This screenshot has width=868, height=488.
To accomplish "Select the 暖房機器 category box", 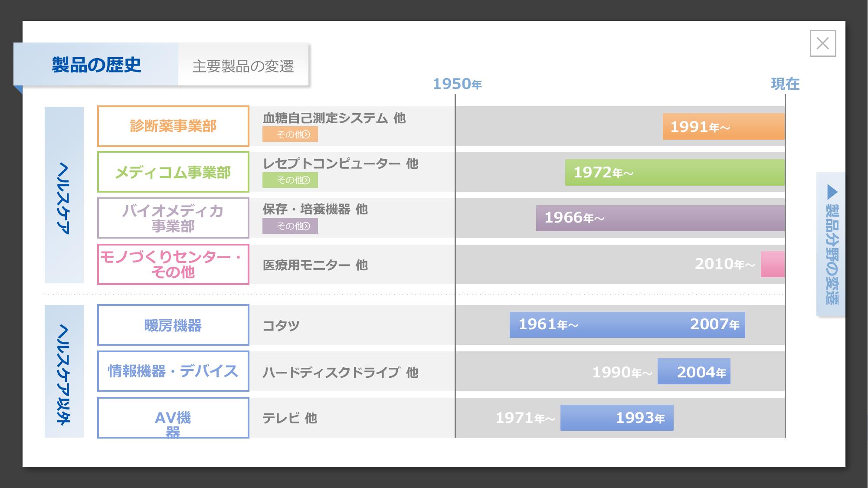I will coord(173,325).
